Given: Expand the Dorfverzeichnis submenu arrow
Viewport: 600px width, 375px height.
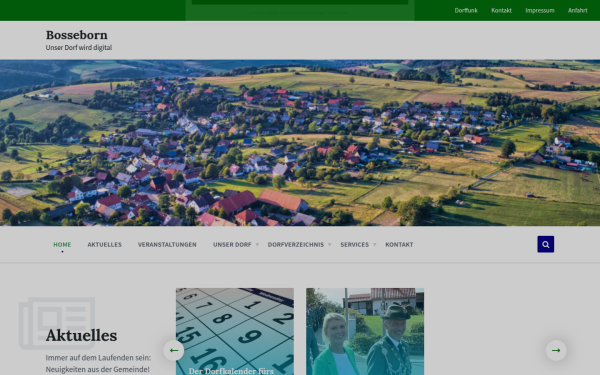Looking at the screenshot, I should pyautogui.click(x=329, y=245).
